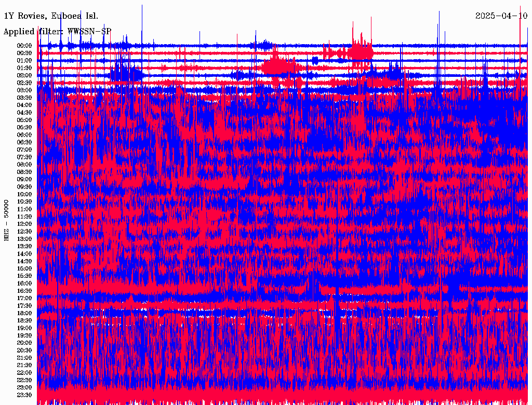Click the large red burst on the 00:30 trace
This screenshot has width=532, height=405.
coord(361,52)
